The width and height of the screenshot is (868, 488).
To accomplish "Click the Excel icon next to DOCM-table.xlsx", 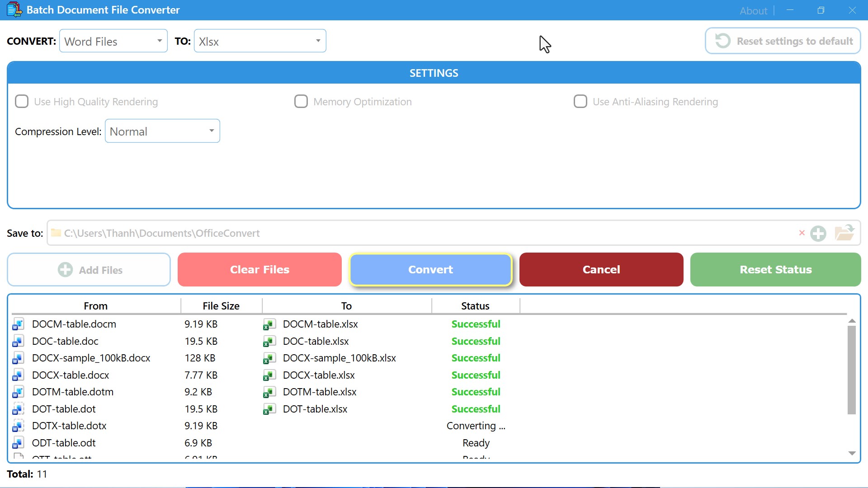I will pyautogui.click(x=269, y=324).
